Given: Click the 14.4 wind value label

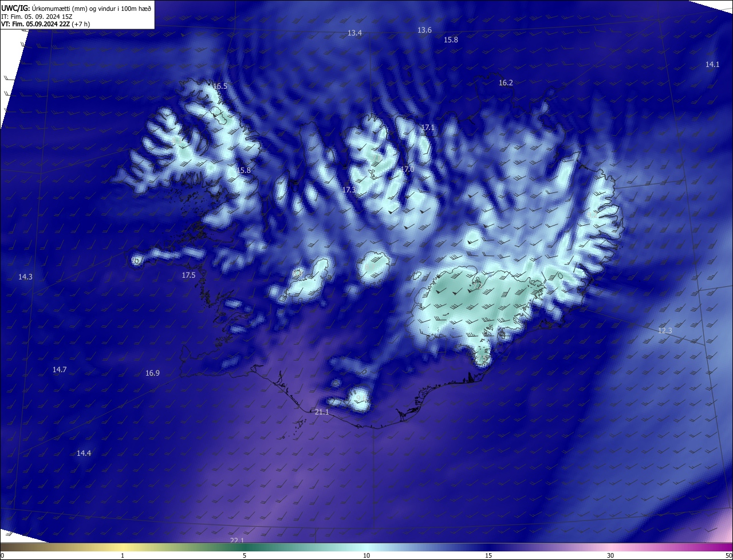Looking at the screenshot, I should pyautogui.click(x=84, y=453).
